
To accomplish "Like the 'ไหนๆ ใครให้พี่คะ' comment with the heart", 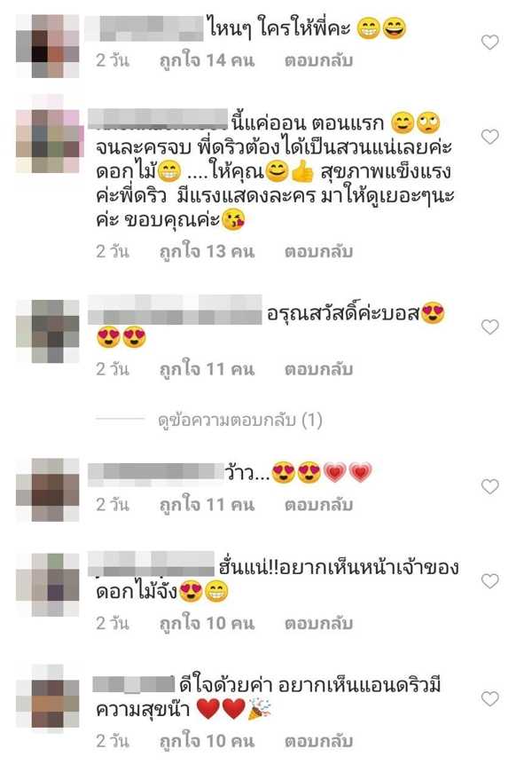I will pos(489,43).
